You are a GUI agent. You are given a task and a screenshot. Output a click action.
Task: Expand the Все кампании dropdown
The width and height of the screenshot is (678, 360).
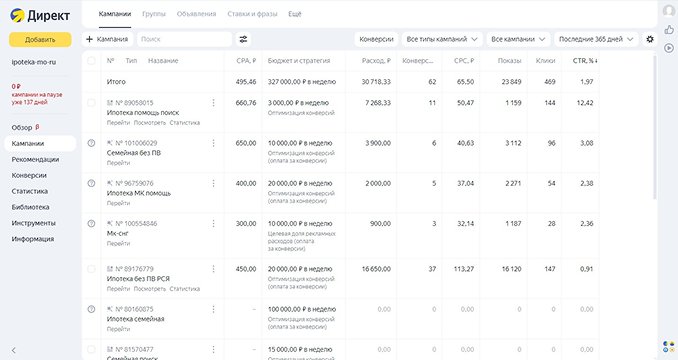(x=518, y=39)
